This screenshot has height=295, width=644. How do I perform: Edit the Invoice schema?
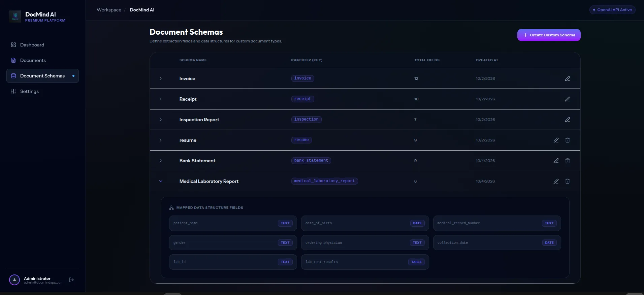click(x=568, y=78)
